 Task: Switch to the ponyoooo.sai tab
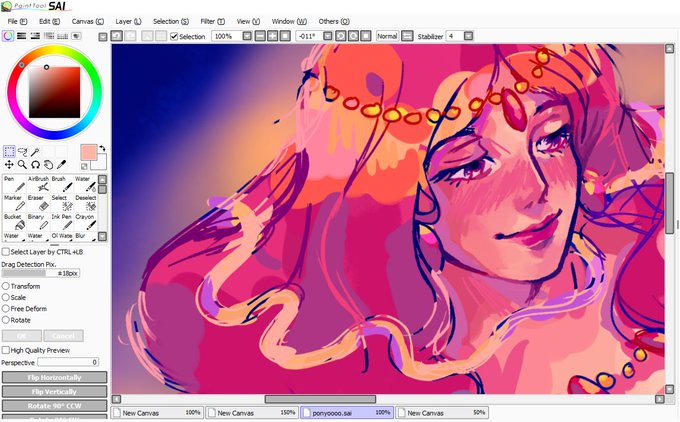pos(347,412)
